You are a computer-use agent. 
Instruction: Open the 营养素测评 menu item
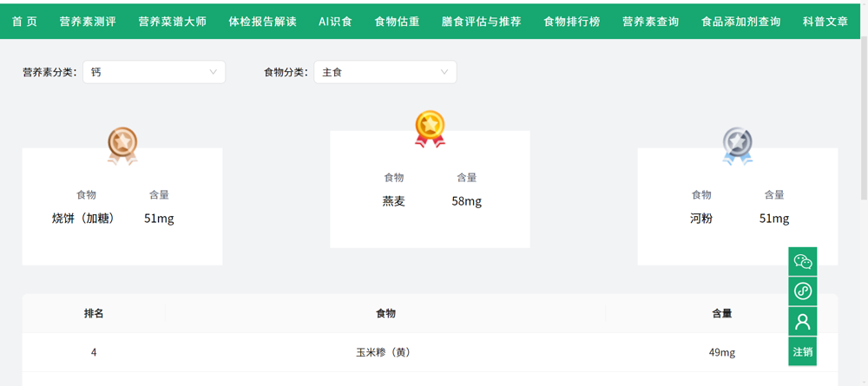(x=88, y=22)
